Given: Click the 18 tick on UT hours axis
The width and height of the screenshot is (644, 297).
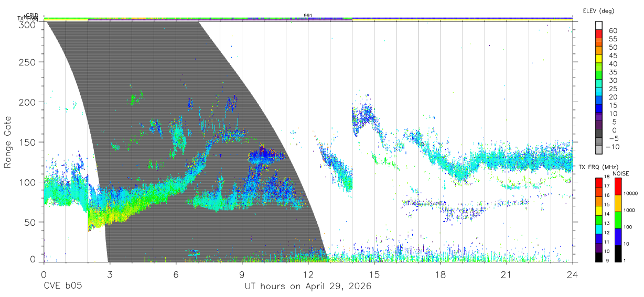Looking at the screenshot, I should (441, 274).
